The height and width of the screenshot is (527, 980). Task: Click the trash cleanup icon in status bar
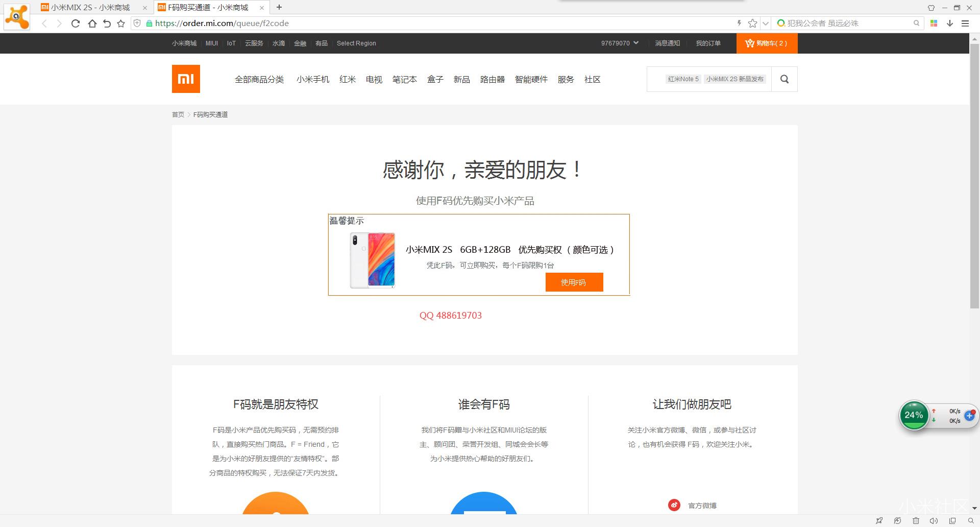point(915,520)
